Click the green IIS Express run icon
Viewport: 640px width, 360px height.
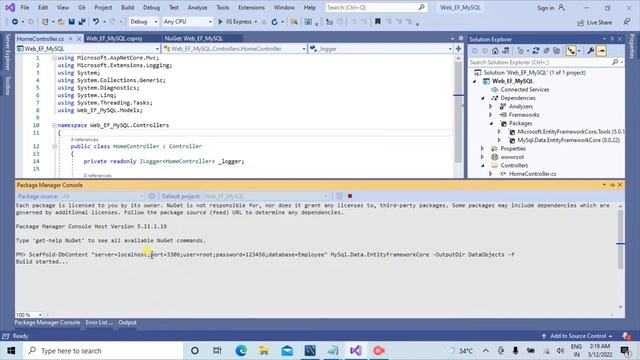pyautogui.click(x=220, y=22)
